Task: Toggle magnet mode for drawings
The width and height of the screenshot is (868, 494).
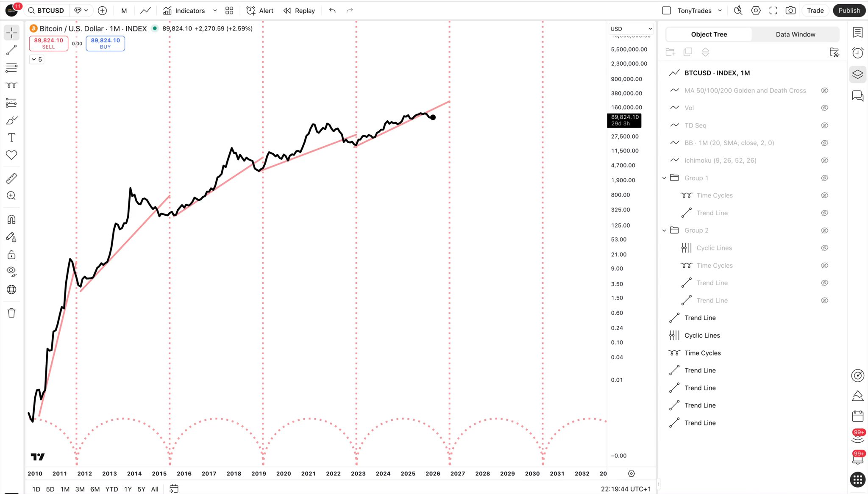Action: [x=11, y=219]
